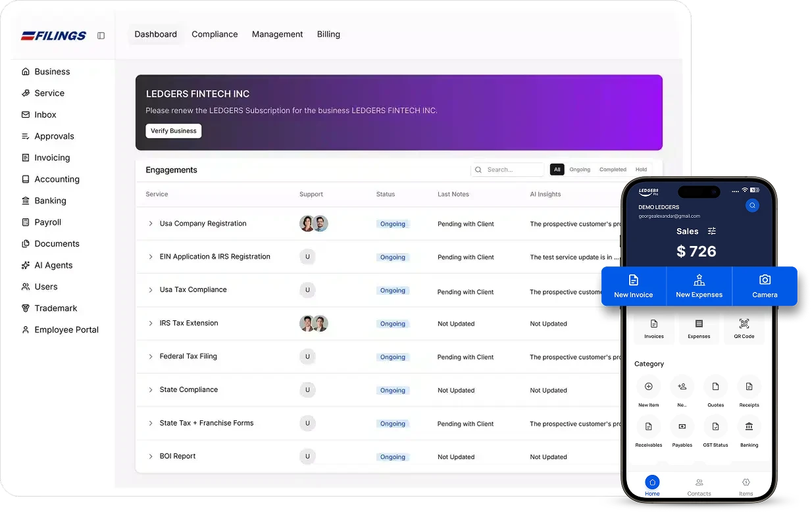
Task: Filter engagements by Ongoing
Action: pyautogui.click(x=580, y=170)
